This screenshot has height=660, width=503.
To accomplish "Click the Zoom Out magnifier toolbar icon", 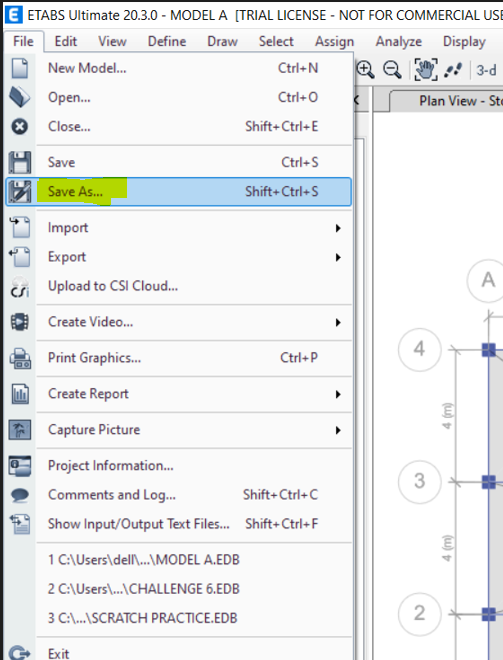I will (392, 69).
